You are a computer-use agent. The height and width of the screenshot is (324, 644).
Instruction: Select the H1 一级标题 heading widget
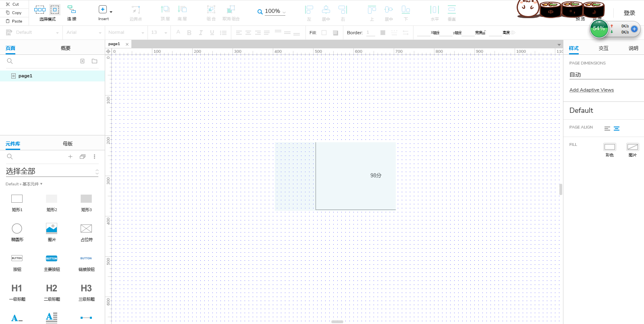click(17, 293)
